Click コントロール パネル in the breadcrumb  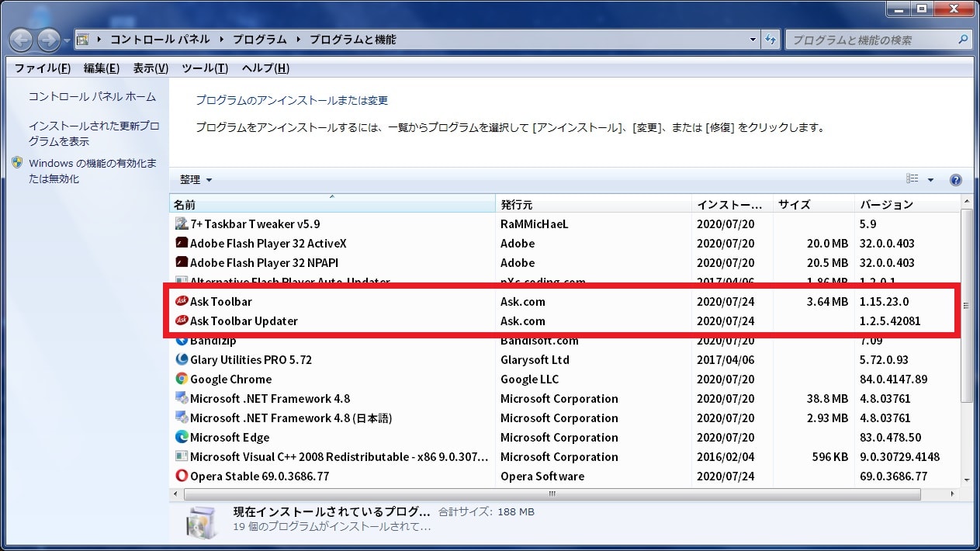point(161,40)
